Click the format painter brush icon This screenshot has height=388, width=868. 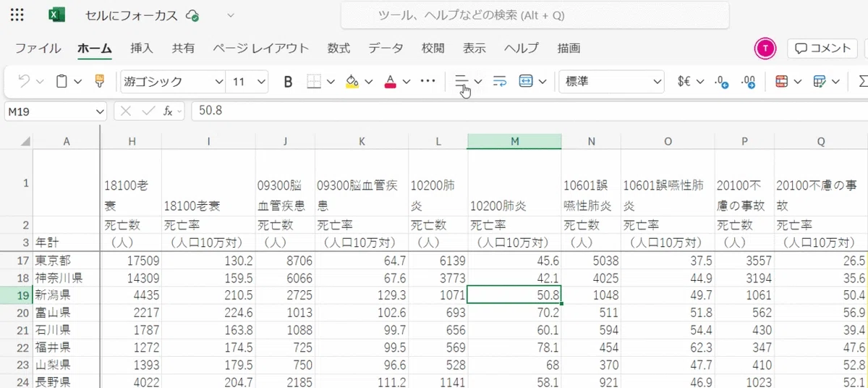click(x=101, y=82)
